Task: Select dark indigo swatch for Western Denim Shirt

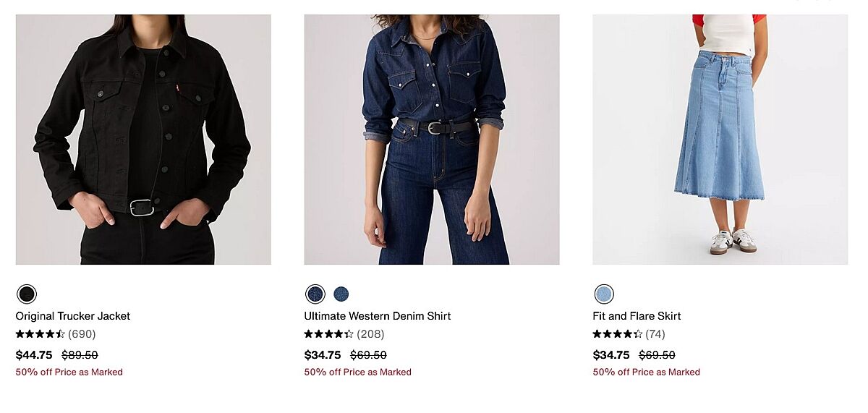Action: 315,294
